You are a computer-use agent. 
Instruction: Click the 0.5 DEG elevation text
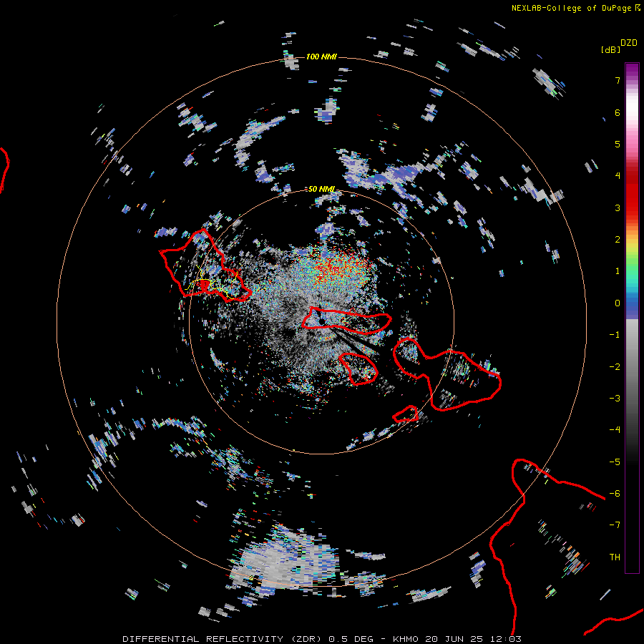351,639
